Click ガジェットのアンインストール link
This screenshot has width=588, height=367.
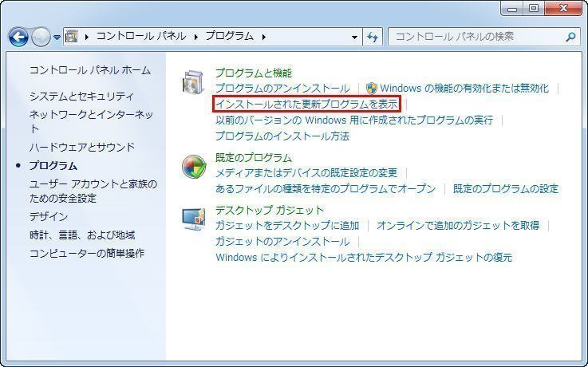282,242
